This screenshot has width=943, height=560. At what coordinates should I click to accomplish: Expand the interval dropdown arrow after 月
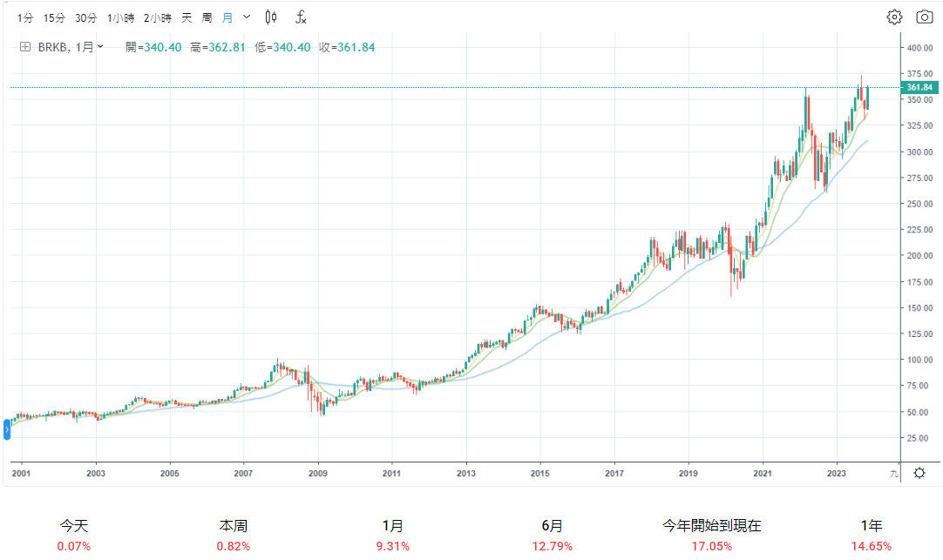tap(247, 17)
